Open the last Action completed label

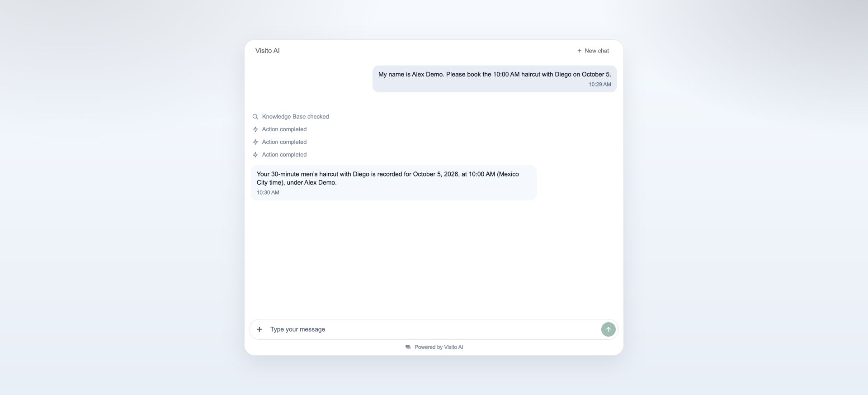(x=284, y=155)
